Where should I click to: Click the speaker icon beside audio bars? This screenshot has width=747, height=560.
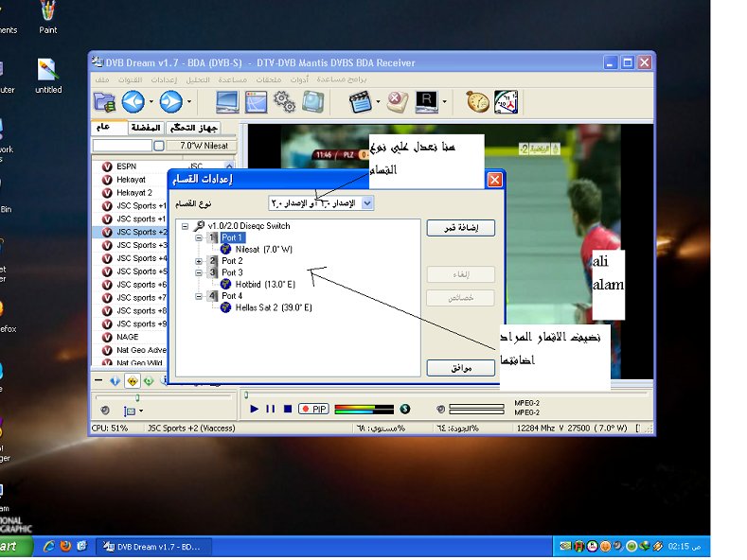point(440,409)
